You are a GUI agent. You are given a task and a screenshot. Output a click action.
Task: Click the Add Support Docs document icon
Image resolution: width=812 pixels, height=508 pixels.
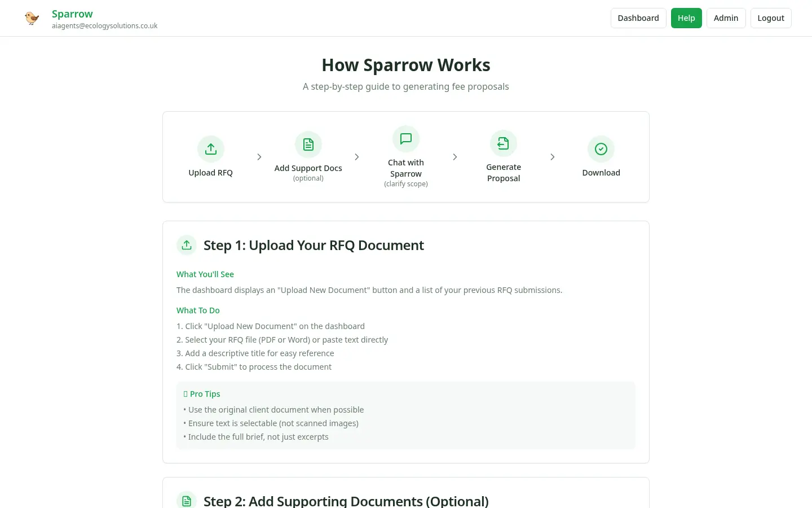[x=308, y=144]
